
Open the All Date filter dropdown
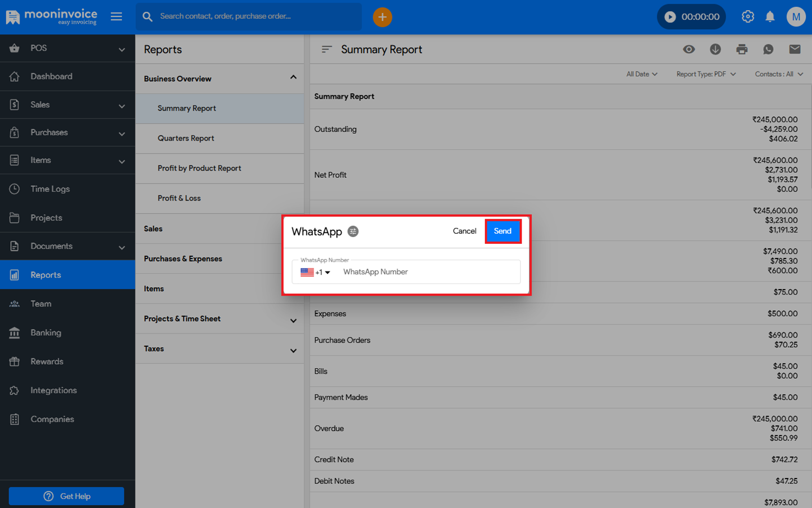[642, 74]
